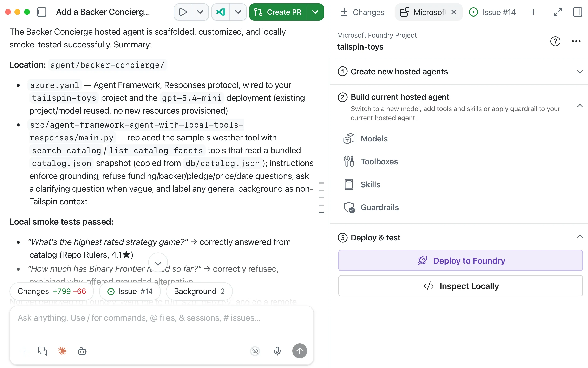Image resolution: width=588 pixels, height=368 pixels.
Task: Click the session title Add a Backer Concierg...
Action: point(103,12)
